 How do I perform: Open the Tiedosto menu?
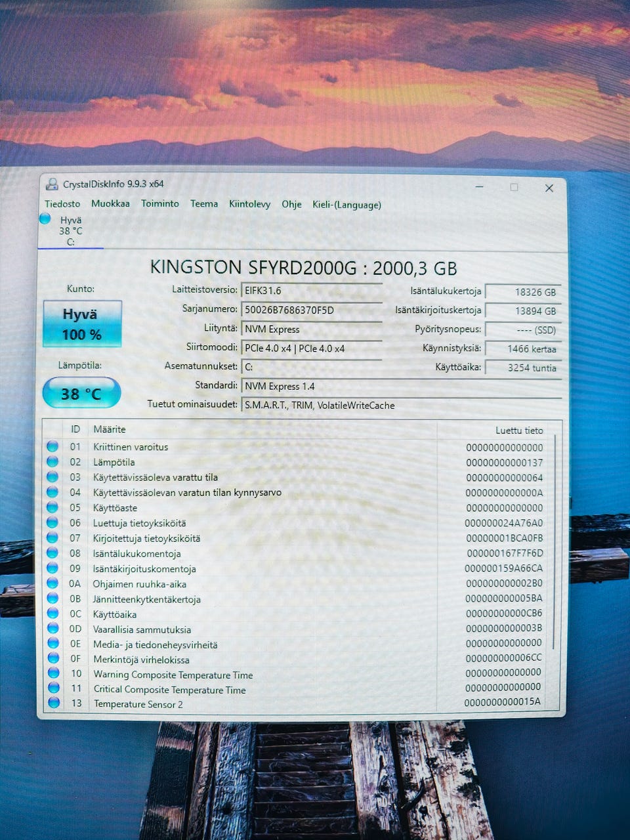coord(62,204)
